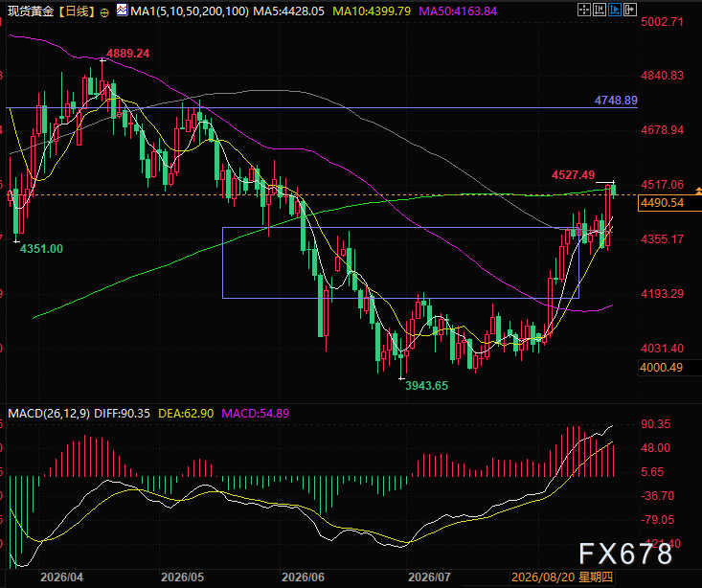The height and width of the screenshot is (588, 702).
Task: Click the 4678.94 price axis value
Action: pos(662,130)
